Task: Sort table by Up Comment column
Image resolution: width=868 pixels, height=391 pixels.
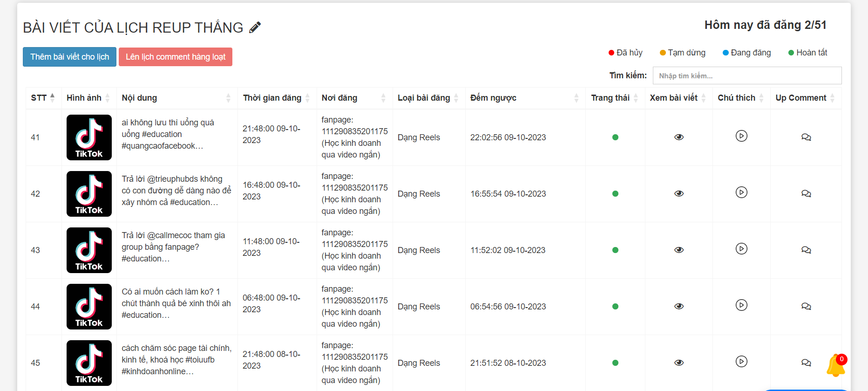Action: click(x=806, y=98)
